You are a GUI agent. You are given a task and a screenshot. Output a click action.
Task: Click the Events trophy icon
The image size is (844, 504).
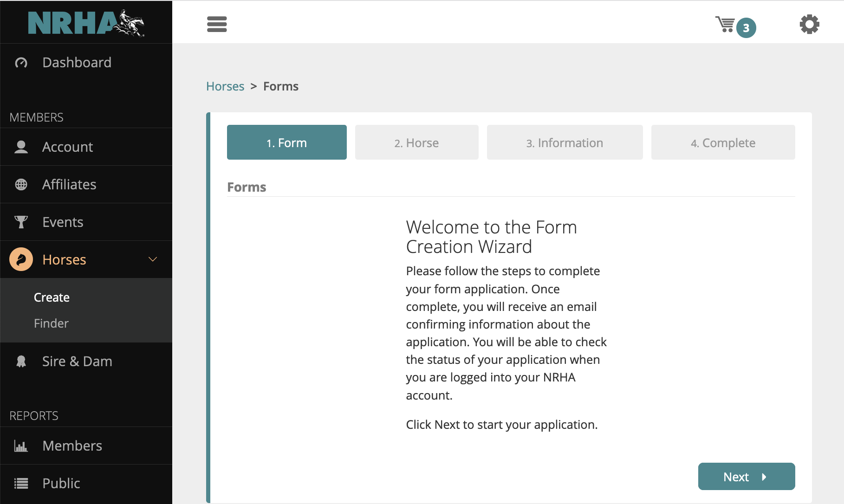[21, 222]
